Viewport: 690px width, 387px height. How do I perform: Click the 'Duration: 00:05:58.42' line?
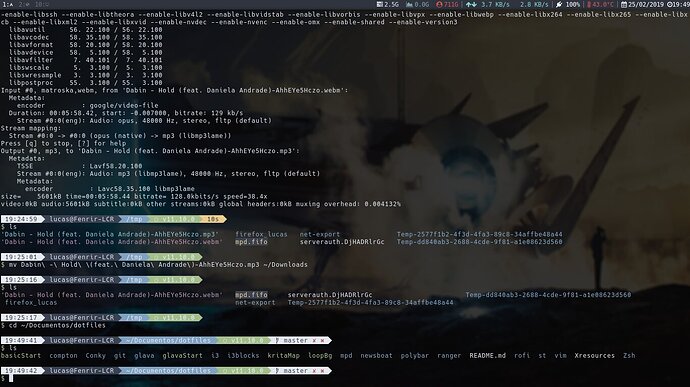[x=126, y=113]
